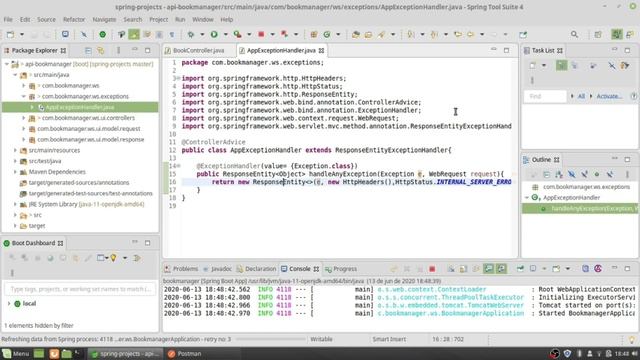The height and width of the screenshot is (360, 640).
Task: Toggle the highlighted Categorized button in Task List
Action: pos(562,65)
